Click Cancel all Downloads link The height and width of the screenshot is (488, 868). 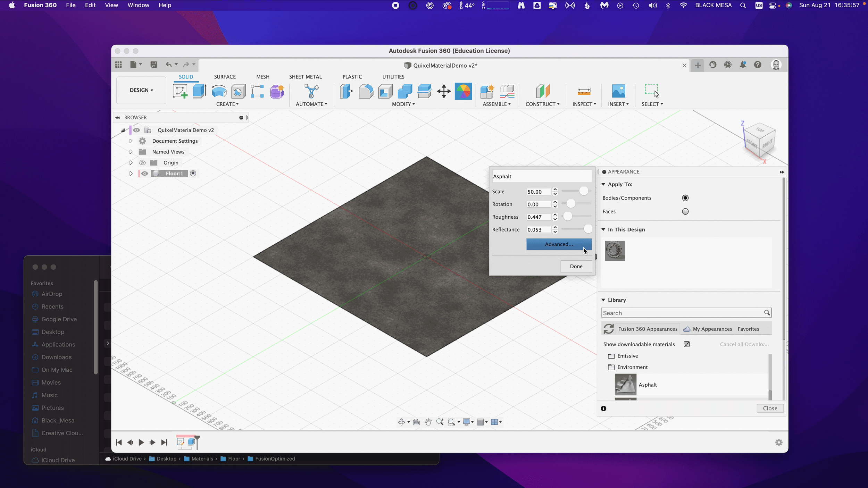click(x=744, y=344)
